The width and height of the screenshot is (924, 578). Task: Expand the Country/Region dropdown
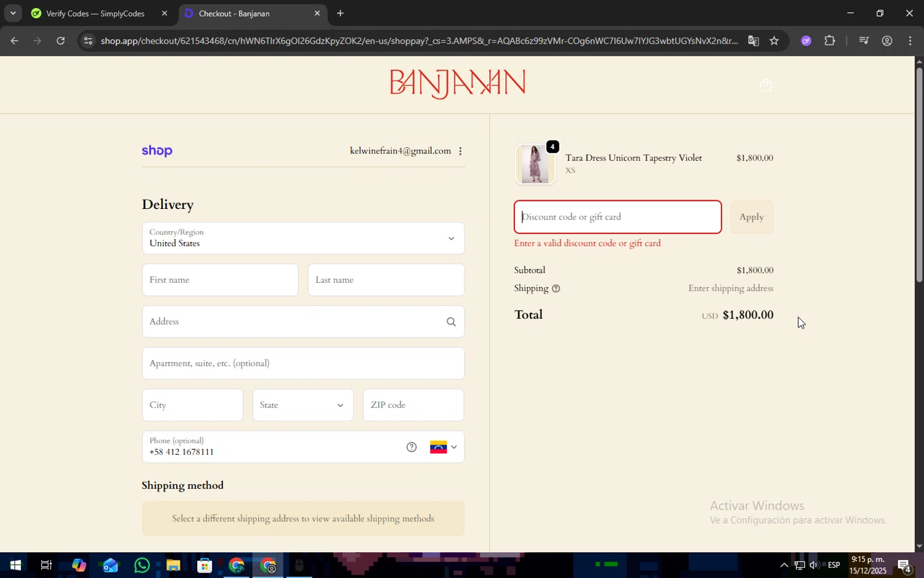[x=303, y=238]
